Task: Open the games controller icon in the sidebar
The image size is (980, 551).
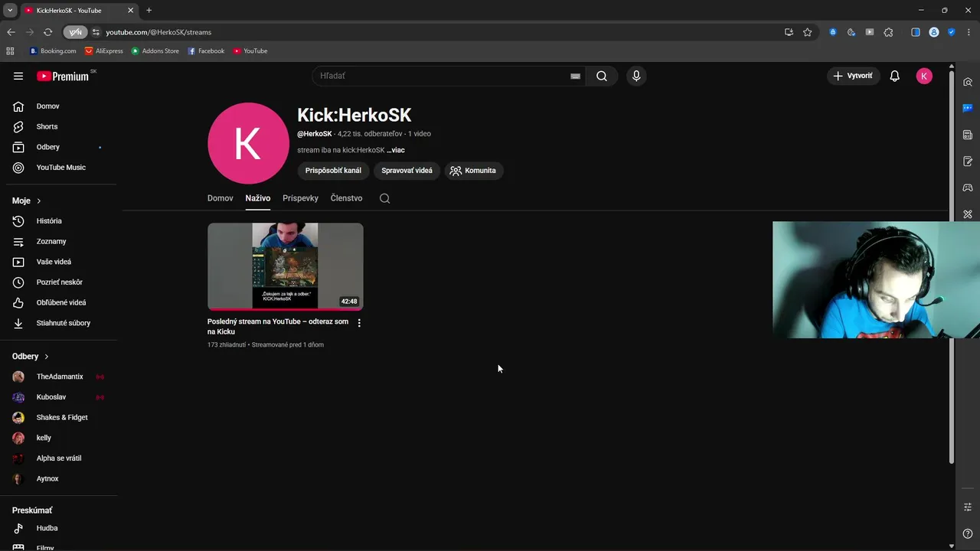Action: point(968,187)
